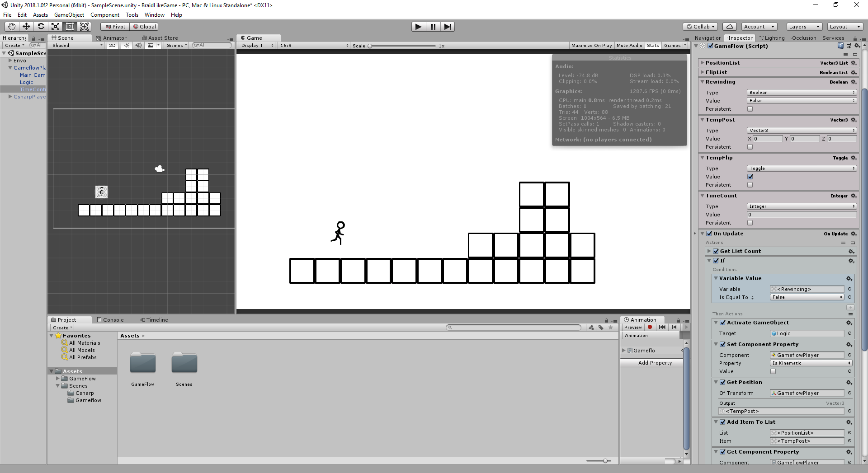Go to first animation keyframe
This screenshot has width=868, height=473.
point(662,327)
